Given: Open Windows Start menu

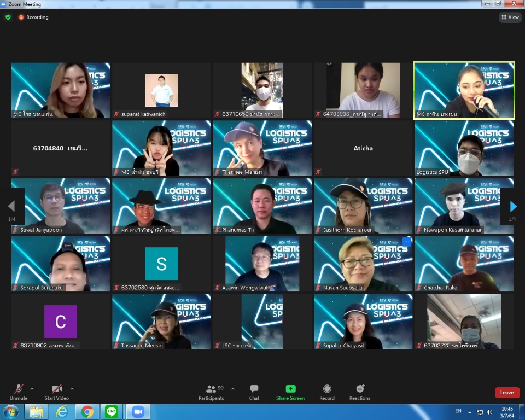Looking at the screenshot, I should (x=11, y=412).
